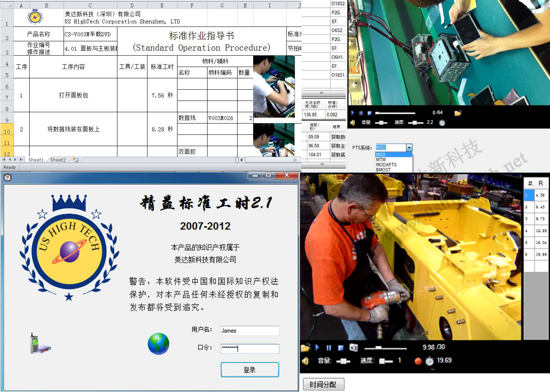This screenshot has width=550, height=392.
Task: Select the value 136.85 in the table
Action: pos(314,115)
